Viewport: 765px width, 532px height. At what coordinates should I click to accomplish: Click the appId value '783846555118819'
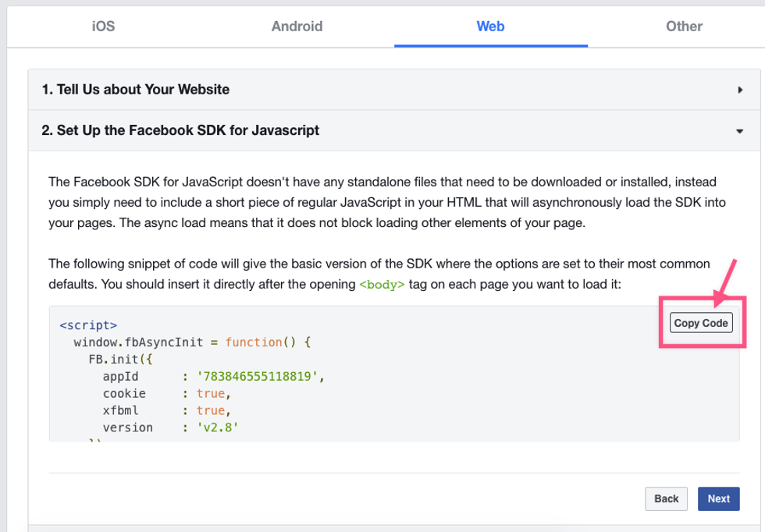point(258,376)
